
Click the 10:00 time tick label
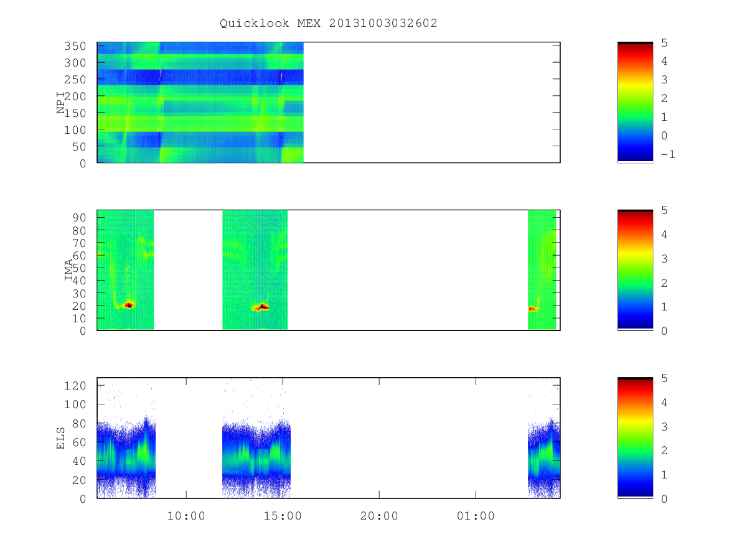[x=186, y=516]
